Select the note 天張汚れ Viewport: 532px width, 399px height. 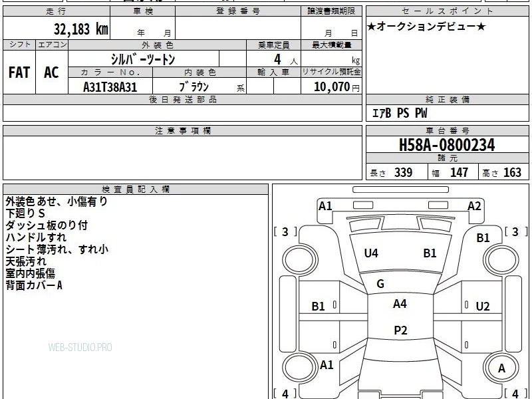point(26,261)
